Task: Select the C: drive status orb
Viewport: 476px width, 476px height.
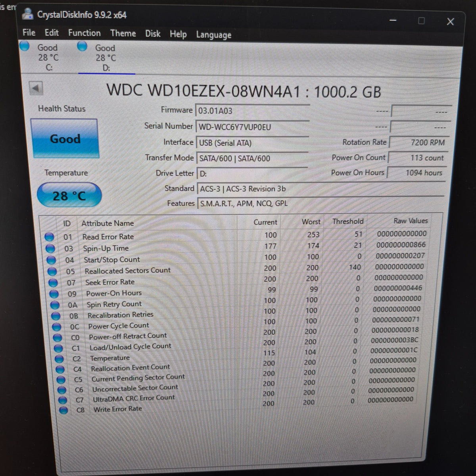Action: click(x=25, y=46)
